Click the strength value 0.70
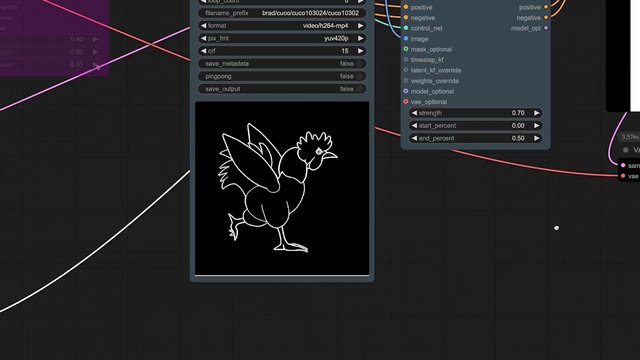 pos(518,113)
